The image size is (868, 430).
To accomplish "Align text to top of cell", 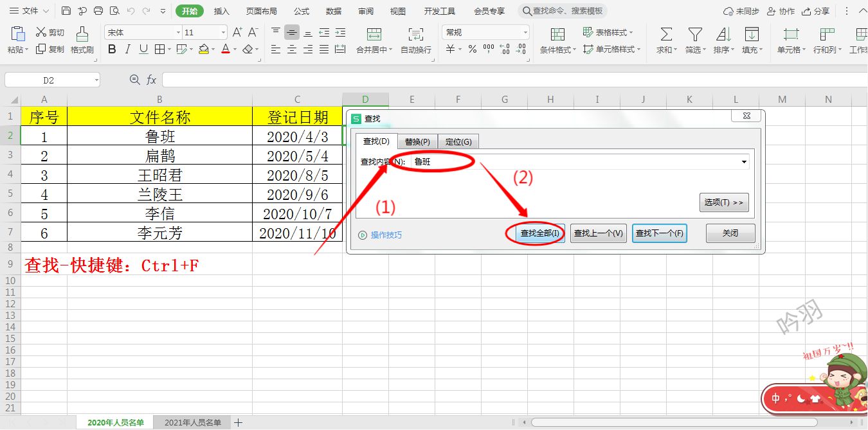I will [x=276, y=32].
